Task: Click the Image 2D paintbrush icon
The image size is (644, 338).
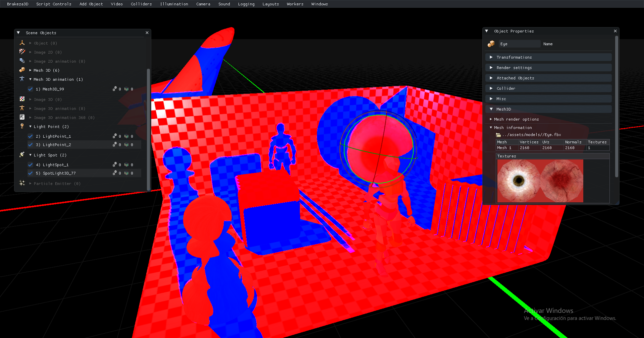Action: click(x=22, y=52)
